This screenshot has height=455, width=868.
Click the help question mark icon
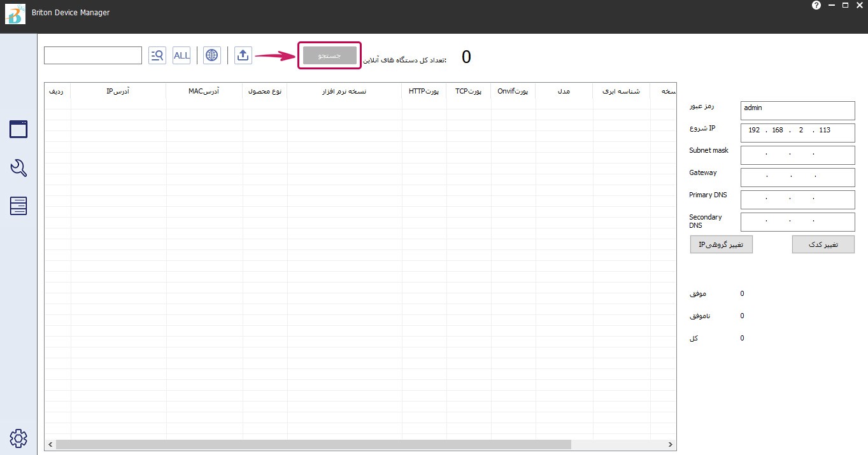coord(816,5)
